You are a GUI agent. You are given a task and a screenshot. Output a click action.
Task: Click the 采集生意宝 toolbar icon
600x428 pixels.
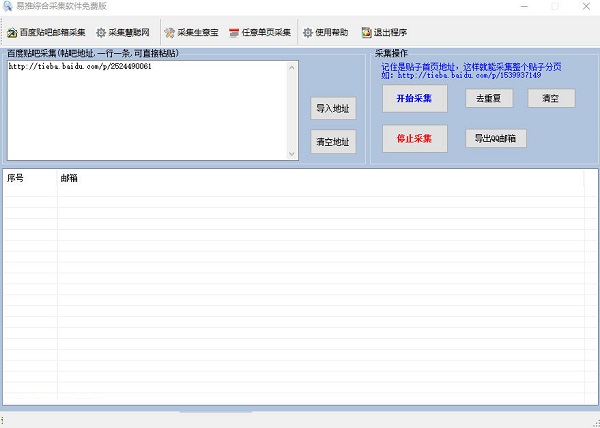[169, 32]
